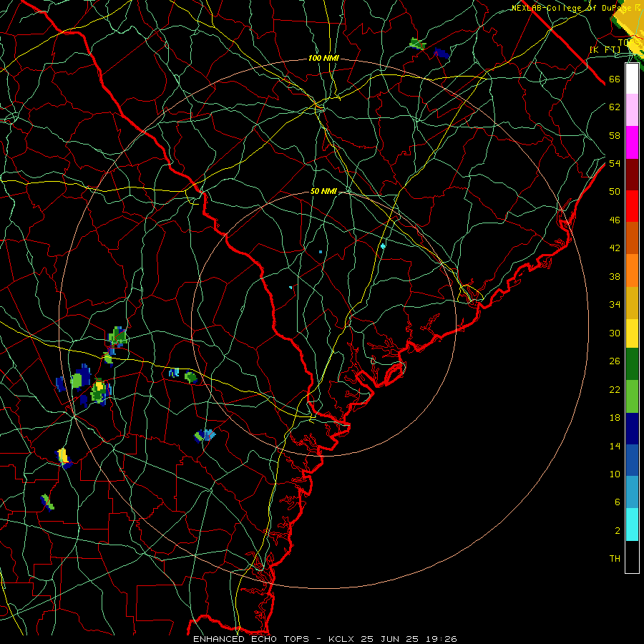Click the "ENHANCED ECHO TOPS" title text

[251, 639]
